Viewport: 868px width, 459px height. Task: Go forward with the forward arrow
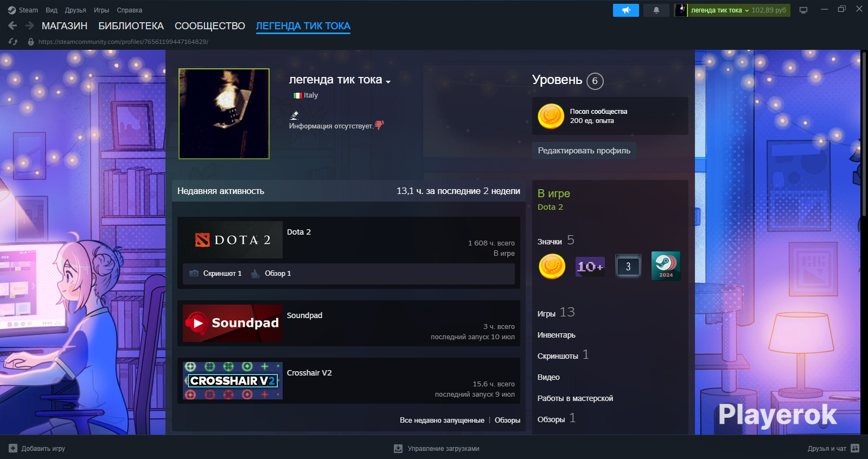pos(30,25)
